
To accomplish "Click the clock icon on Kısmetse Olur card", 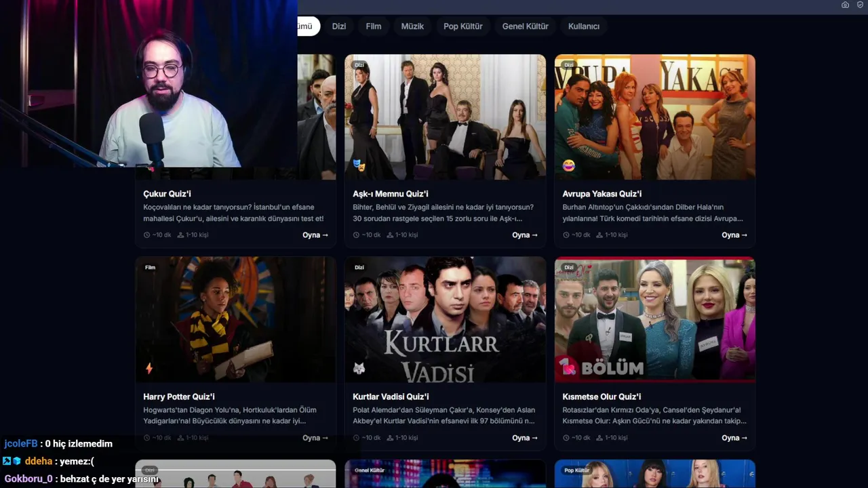I will coord(566,438).
